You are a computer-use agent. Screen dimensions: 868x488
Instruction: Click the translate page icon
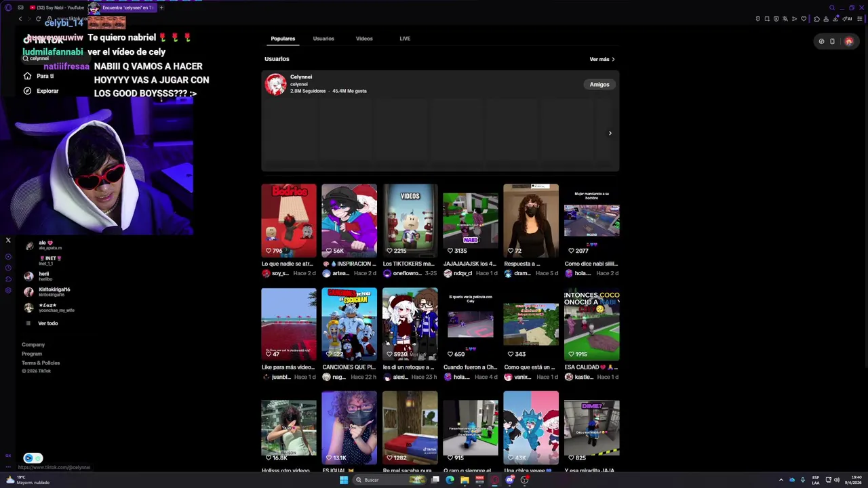(x=785, y=19)
